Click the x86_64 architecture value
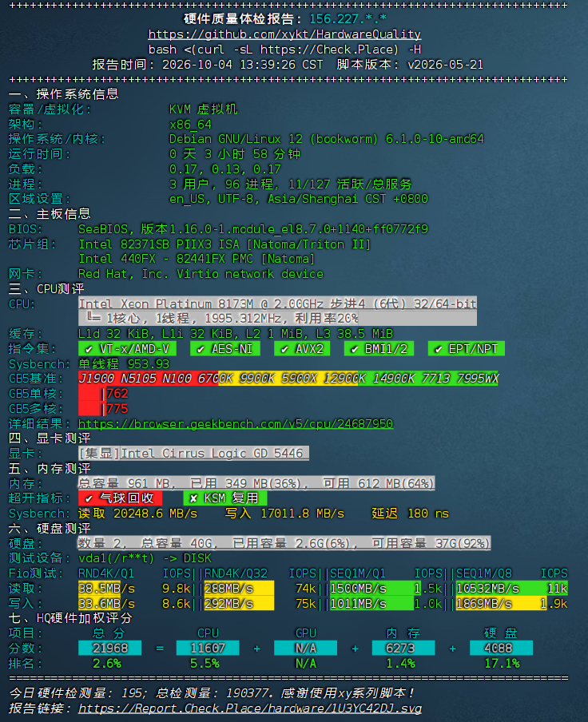Image resolution: width=588 pixels, height=722 pixels. tap(190, 125)
